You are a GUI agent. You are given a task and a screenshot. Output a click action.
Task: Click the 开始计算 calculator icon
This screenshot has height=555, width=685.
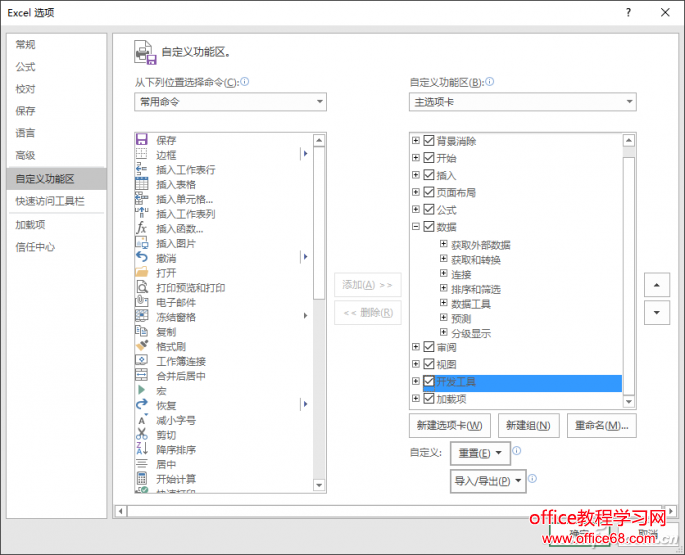coord(142,478)
